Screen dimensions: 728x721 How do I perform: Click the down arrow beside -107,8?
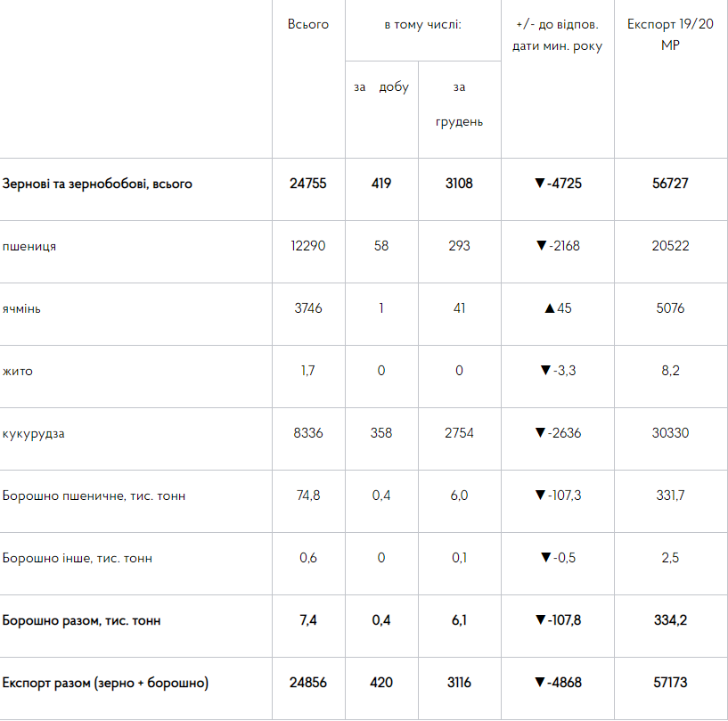pyautogui.click(x=539, y=620)
